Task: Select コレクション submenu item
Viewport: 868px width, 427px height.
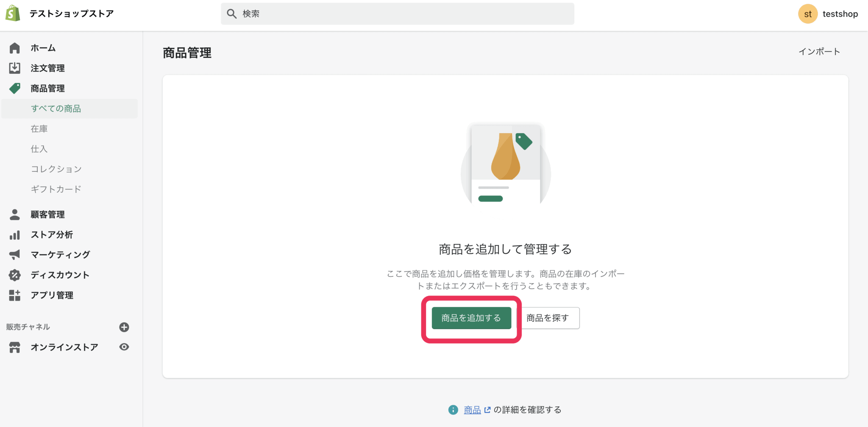Action: pyautogui.click(x=56, y=169)
